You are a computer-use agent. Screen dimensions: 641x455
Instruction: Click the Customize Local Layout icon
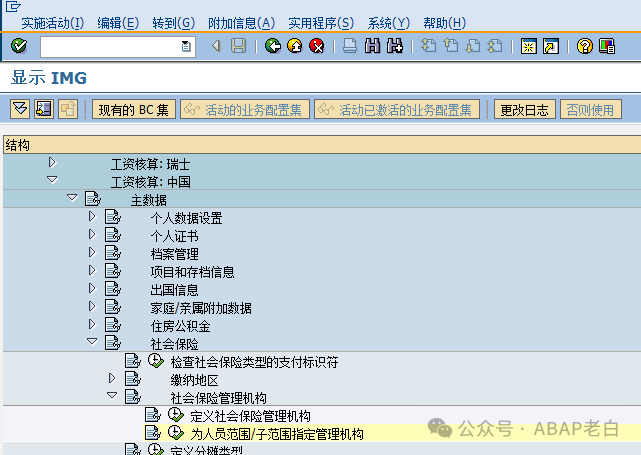tap(607, 46)
